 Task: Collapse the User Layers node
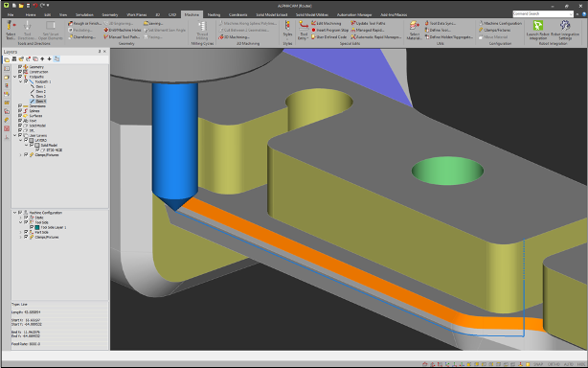click(x=15, y=135)
